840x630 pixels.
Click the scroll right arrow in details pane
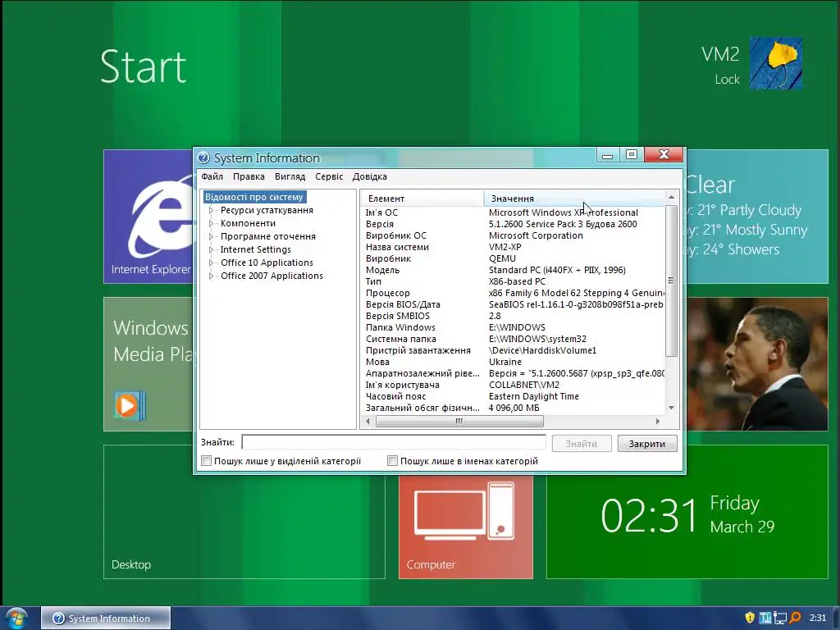tap(659, 422)
